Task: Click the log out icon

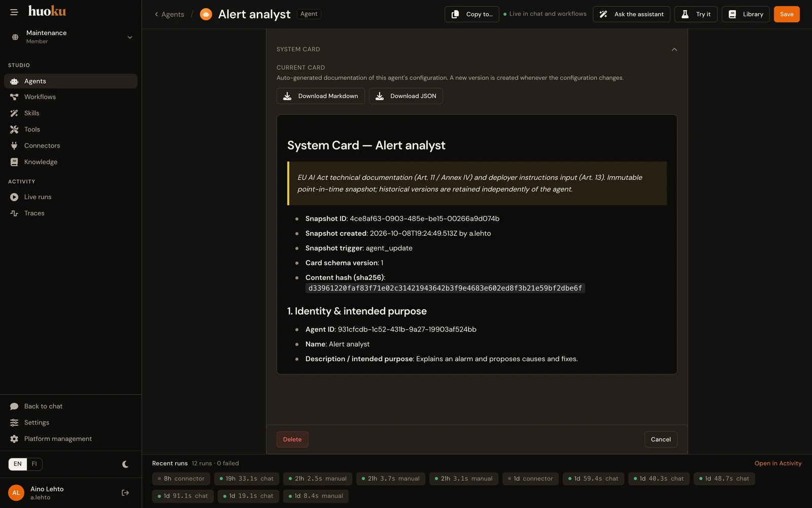Action: point(125,493)
